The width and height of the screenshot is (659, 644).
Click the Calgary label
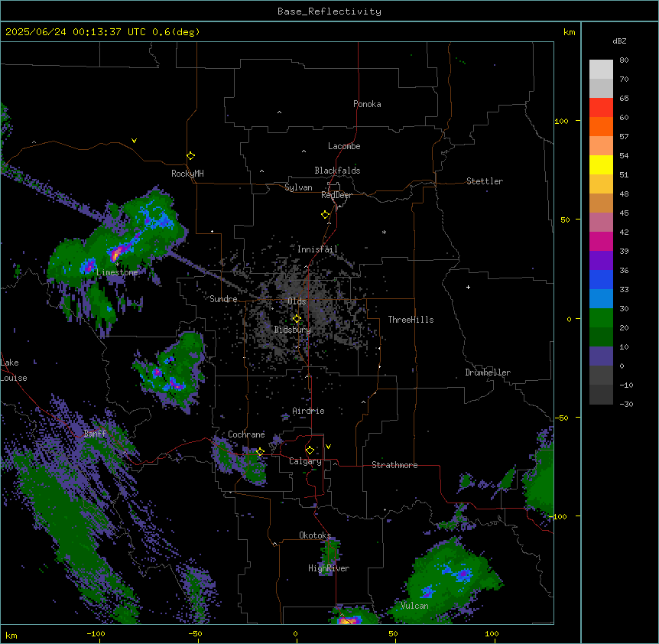pos(305,461)
